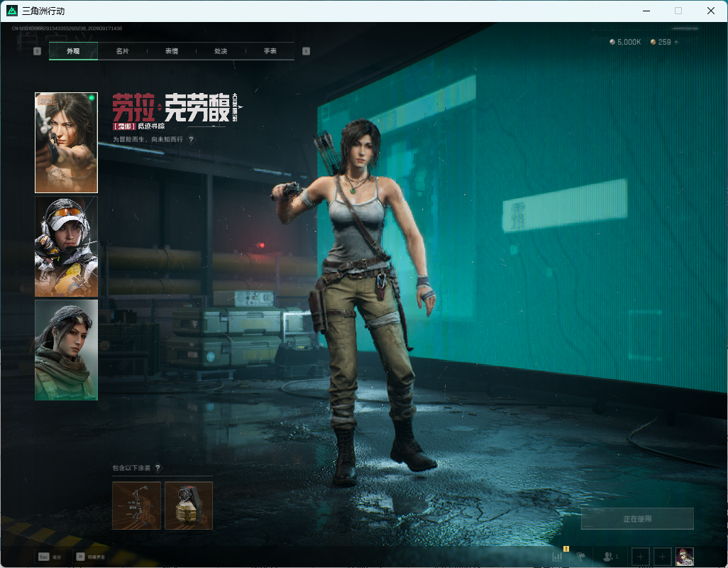Open the 表情 tab
Viewport: 728px width, 568px height.
pyautogui.click(x=172, y=51)
